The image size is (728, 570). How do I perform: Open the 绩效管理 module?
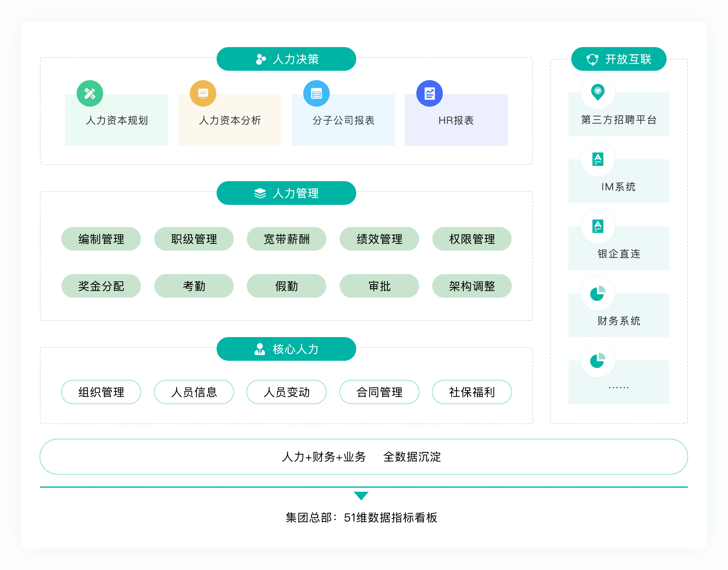(x=379, y=239)
